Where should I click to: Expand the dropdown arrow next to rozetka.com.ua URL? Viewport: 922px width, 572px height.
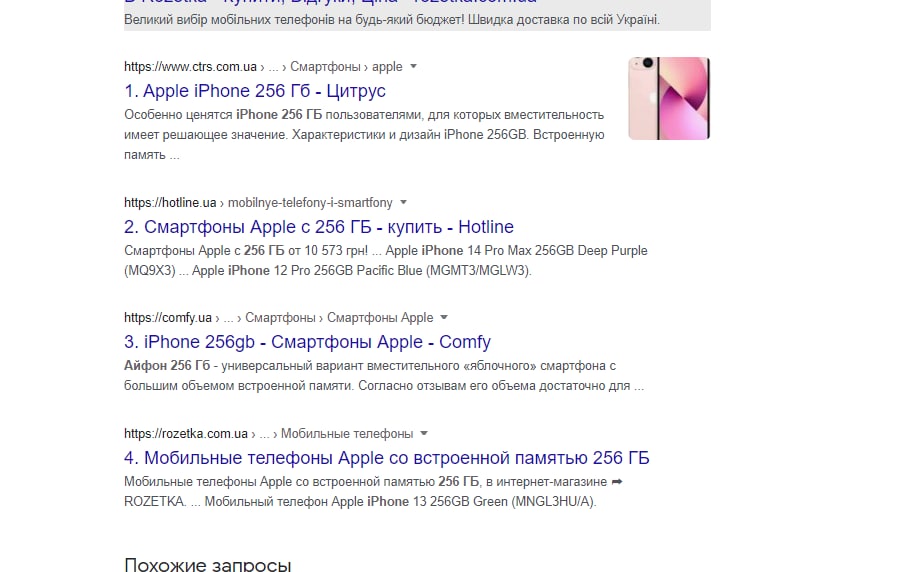[424, 434]
